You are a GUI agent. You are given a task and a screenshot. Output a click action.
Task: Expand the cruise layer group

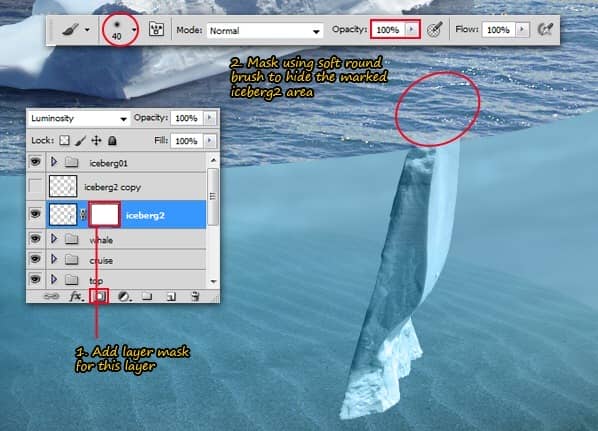tap(54, 259)
